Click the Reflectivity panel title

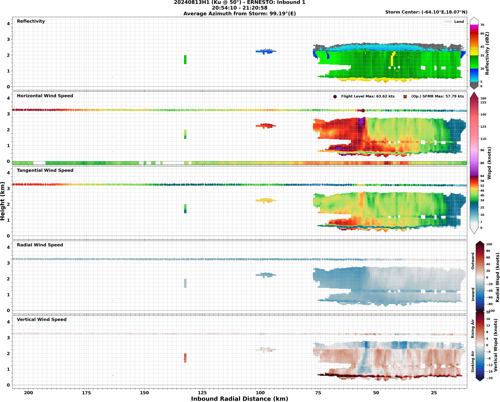pos(31,21)
